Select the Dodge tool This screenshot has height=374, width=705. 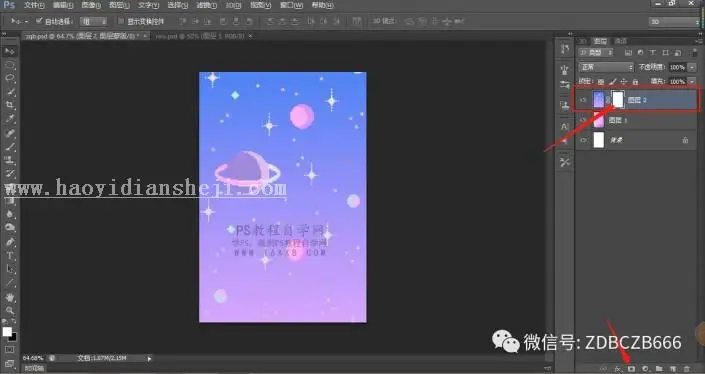(x=9, y=227)
